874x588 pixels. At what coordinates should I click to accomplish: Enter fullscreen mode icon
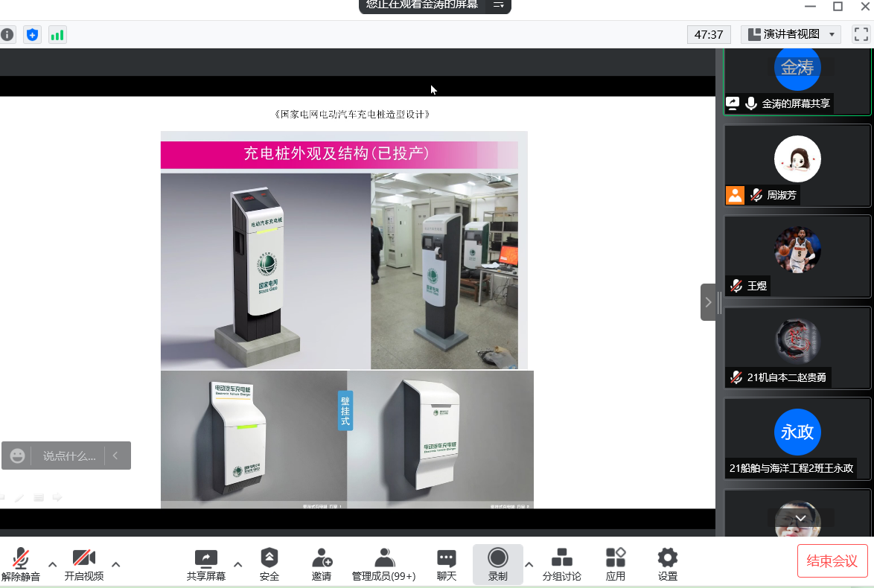tap(861, 34)
